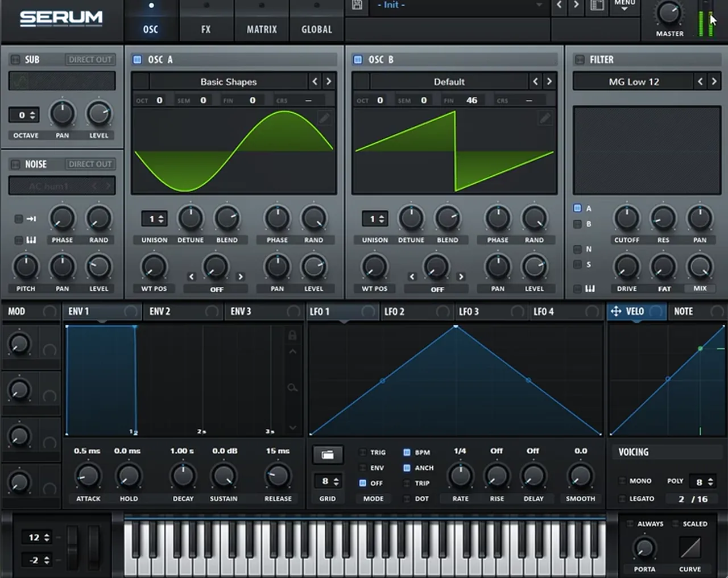Enable the NOISE oscillator
Screen dimensions: 728x578
15,164
